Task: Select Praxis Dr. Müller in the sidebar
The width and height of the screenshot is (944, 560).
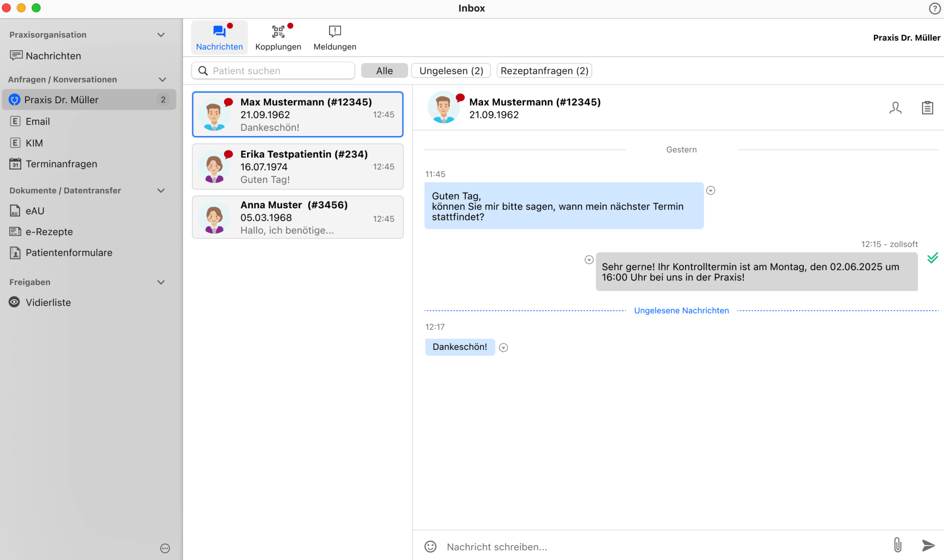Action: 88,100
